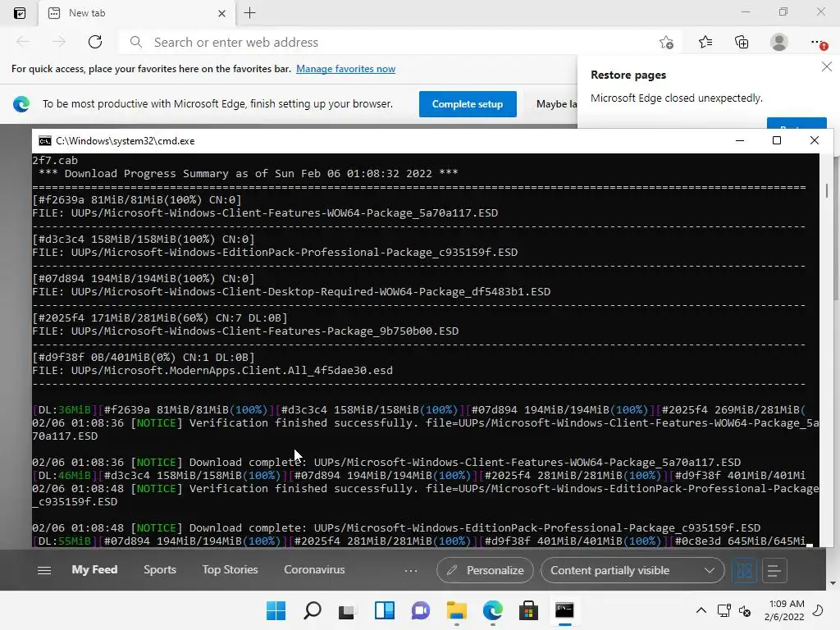The width and height of the screenshot is (840, 630).
Task: Click the Edge back arrow
Action: coord(23,42)
